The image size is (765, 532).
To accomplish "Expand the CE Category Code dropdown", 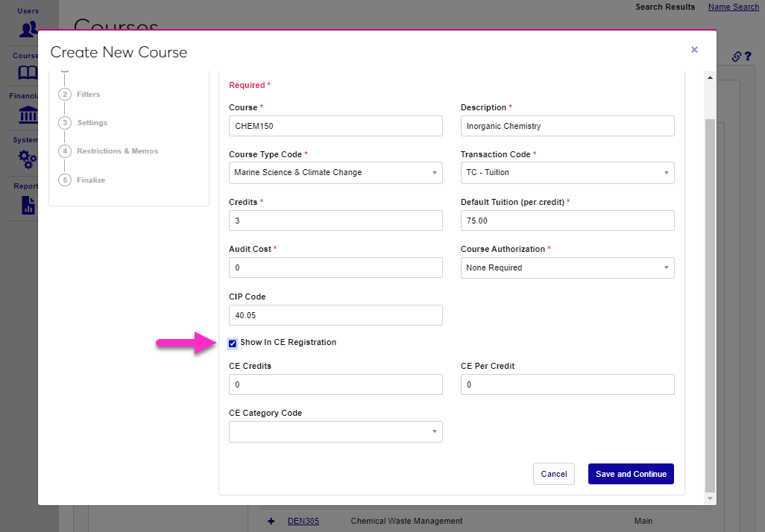I will (336, 432).
